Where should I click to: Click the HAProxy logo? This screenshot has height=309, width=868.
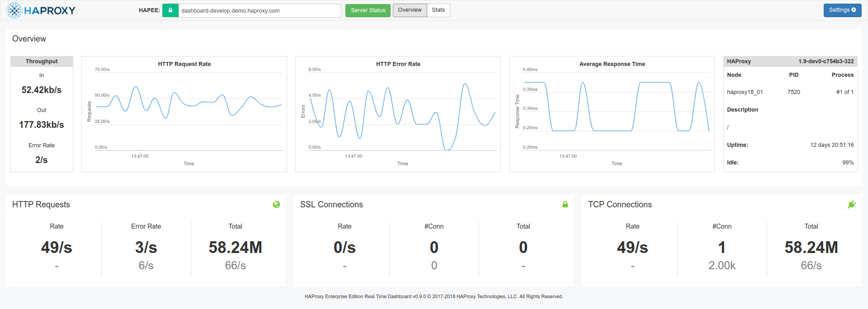click(x=41, y=10)
